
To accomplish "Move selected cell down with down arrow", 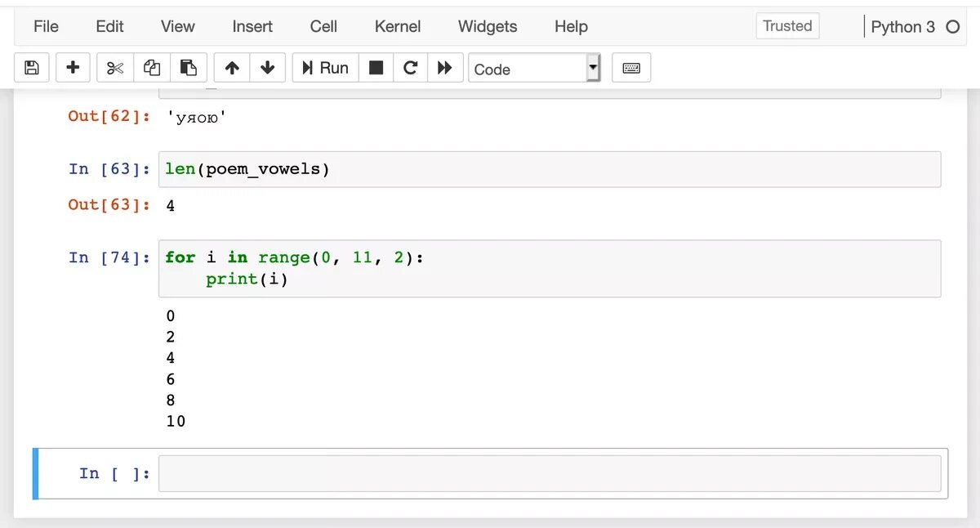I will [x=268, y=68].
